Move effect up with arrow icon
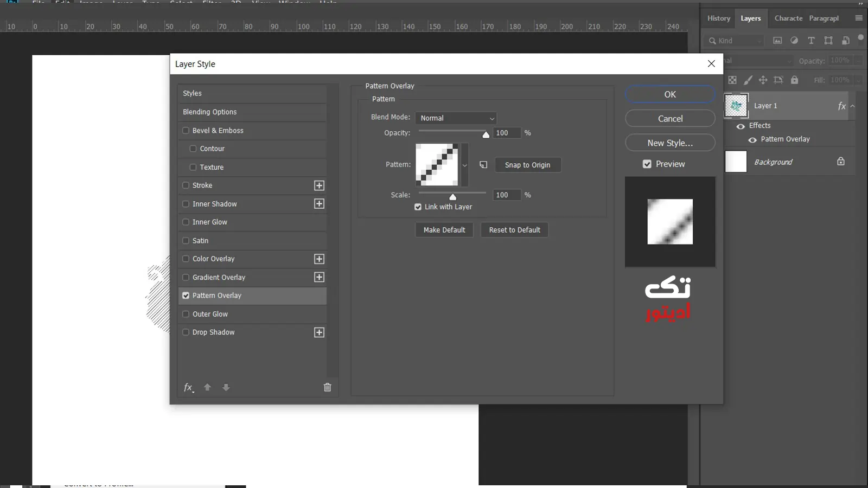The image size is (868, 488). 207,387
